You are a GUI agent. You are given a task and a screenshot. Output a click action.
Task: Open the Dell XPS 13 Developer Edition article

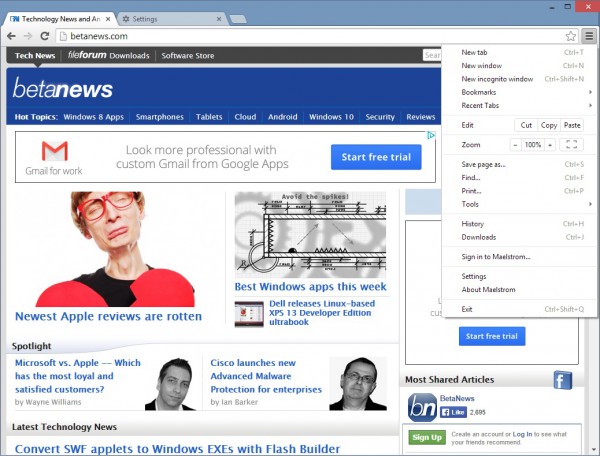click(322, 313)
